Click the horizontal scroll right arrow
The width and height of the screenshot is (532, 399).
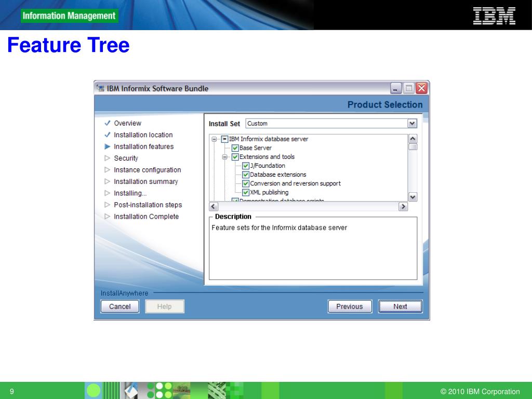click(403, 206)
